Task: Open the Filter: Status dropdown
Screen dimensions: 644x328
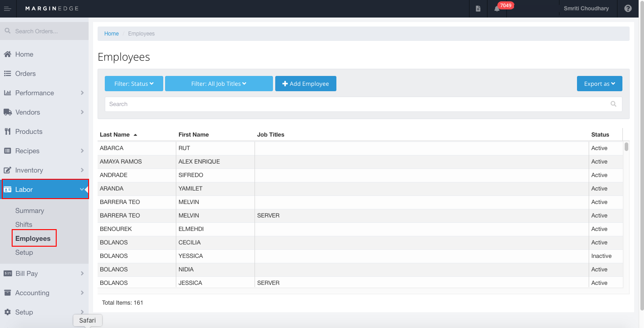Action: click(x=134, y=84)
